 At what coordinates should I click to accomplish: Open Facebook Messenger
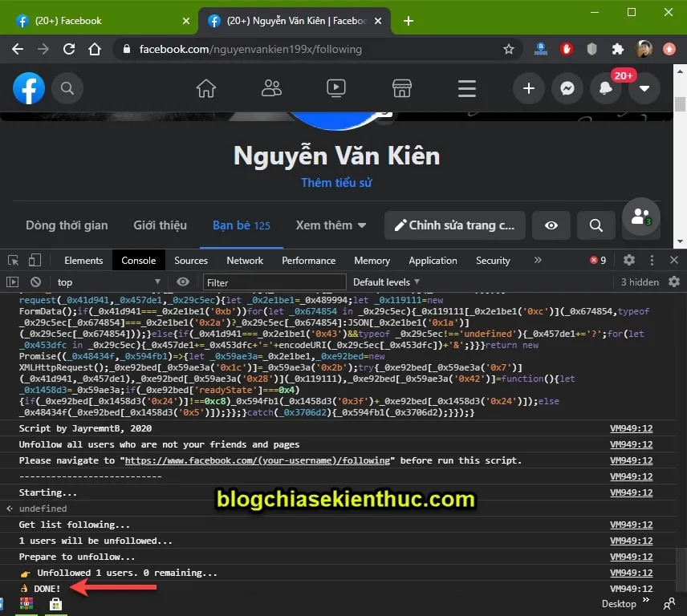567,88
